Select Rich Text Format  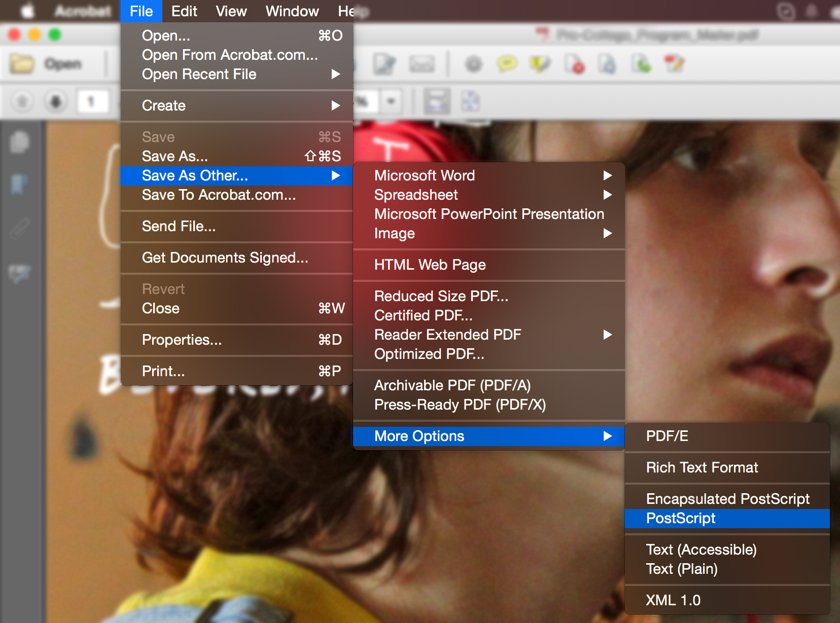[727, 467]
